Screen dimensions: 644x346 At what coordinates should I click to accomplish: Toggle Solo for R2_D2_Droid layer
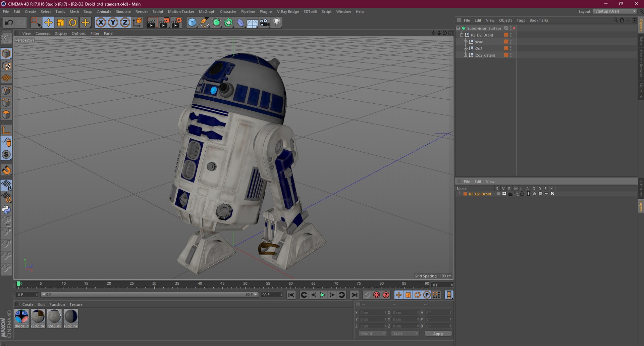tap(498, 194)
